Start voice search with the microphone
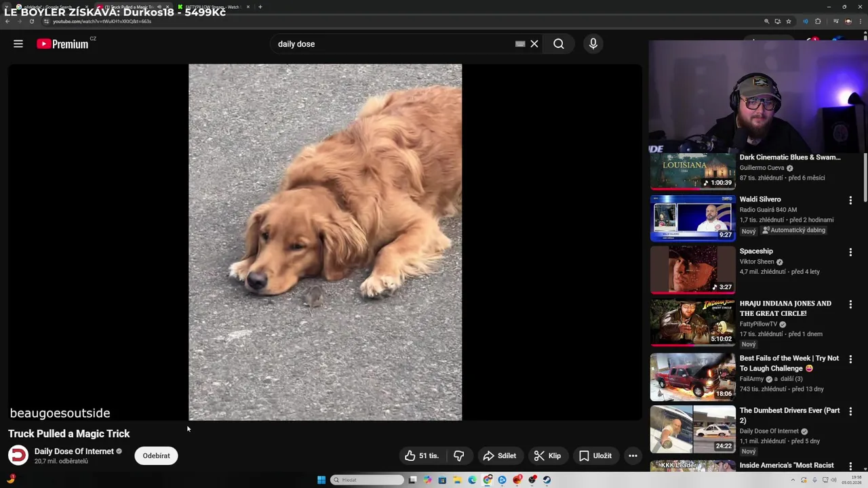Screen dimensions: 868x488 click(593, 44)
